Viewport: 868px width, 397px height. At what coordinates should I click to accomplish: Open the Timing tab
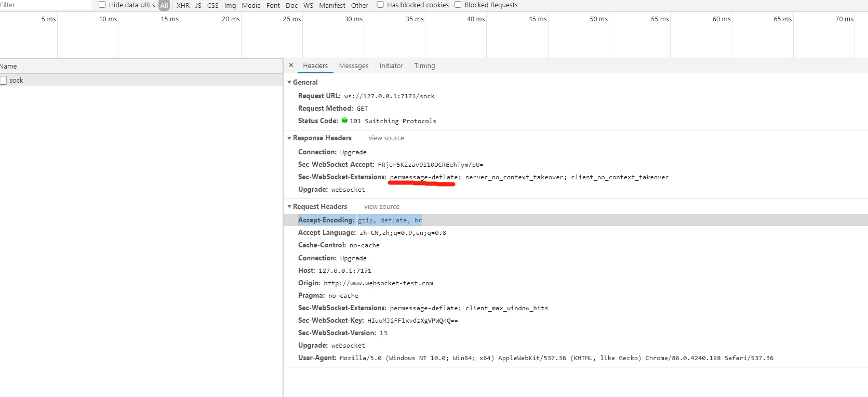425,65
